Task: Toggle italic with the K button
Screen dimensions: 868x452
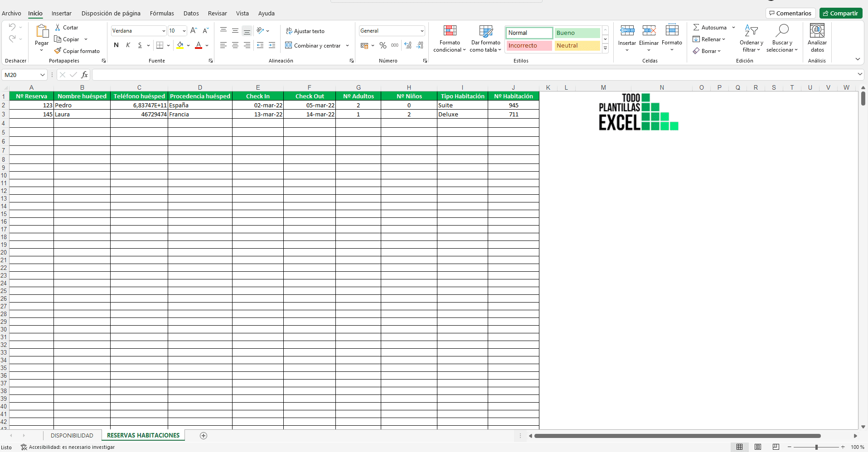Action: pos(128,45)
